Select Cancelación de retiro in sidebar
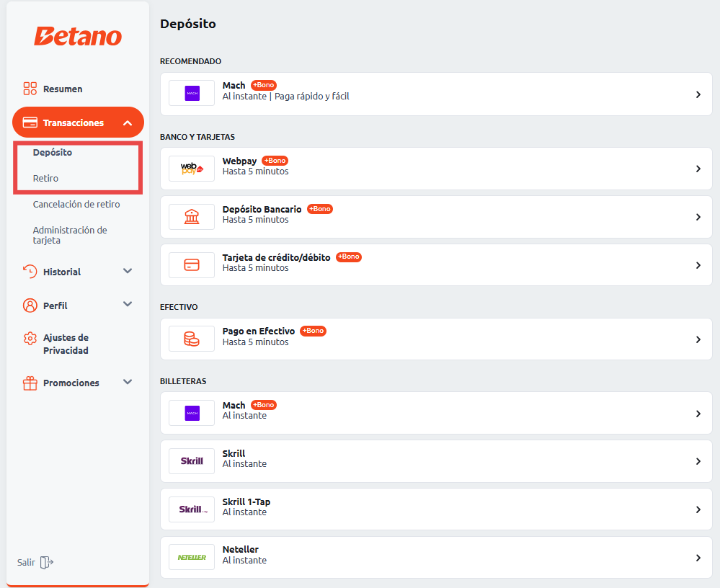The height and width of the screenshot is (588, 720). coord(76,204)
